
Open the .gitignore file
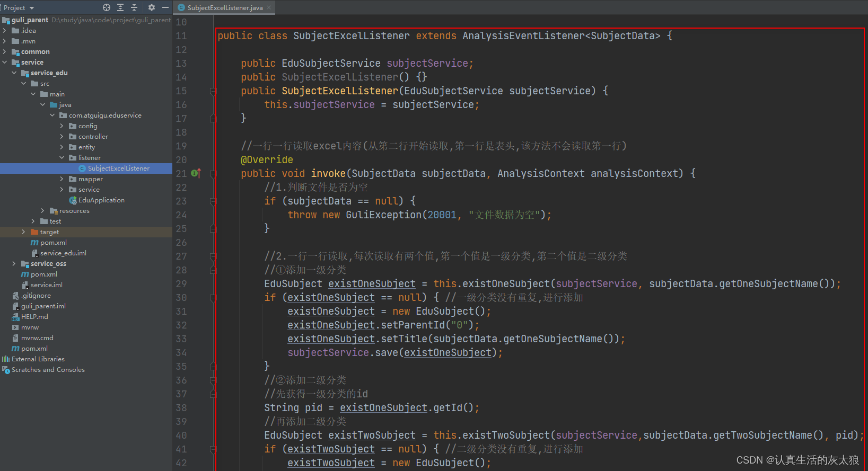[x=36, y=296]
